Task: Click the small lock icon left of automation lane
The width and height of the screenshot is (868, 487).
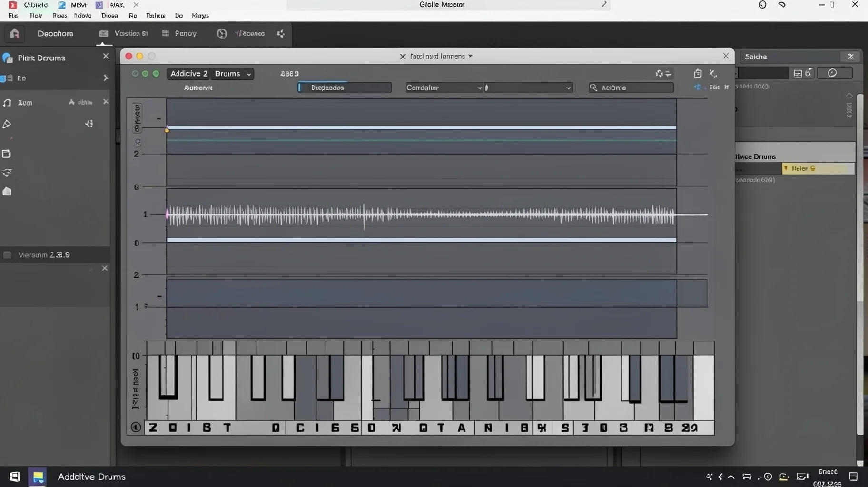Action: pyautogui.click(x=138, y=142)
